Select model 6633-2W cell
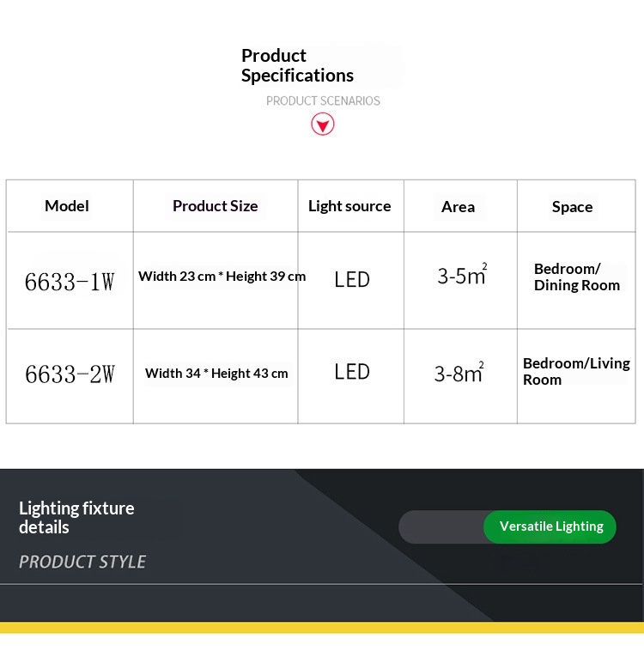The width and height of the screenshot is (644, 651). [70, 374]
